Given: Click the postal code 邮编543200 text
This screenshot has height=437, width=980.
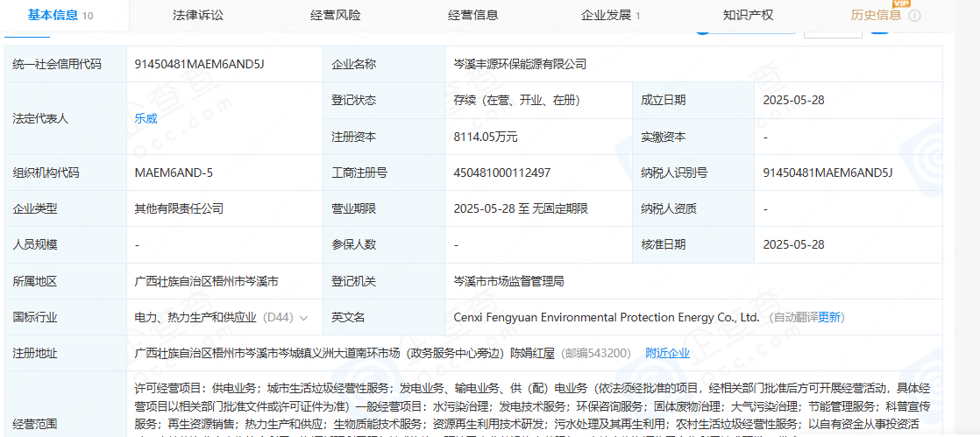Looking at the screenshot, I should click(x=595, y=353).
